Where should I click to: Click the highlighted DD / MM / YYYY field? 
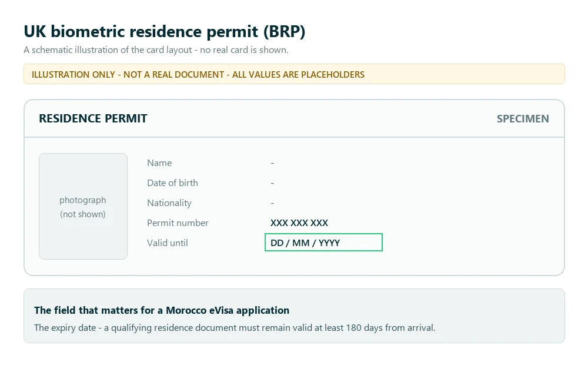323,242
